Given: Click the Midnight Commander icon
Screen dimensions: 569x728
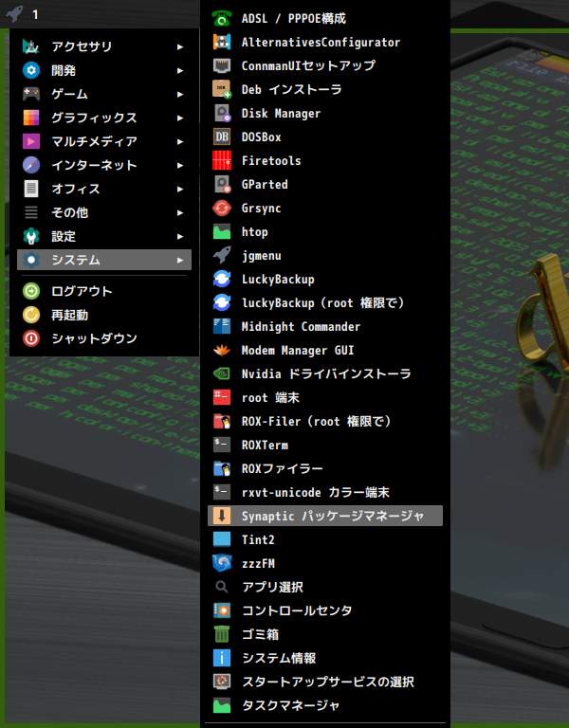Looking at the screenshot, I should click(x=222, y=326).
